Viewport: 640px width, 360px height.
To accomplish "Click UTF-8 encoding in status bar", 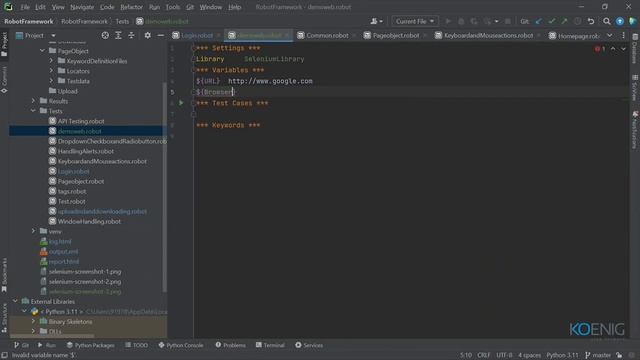I will click(504, 355).
